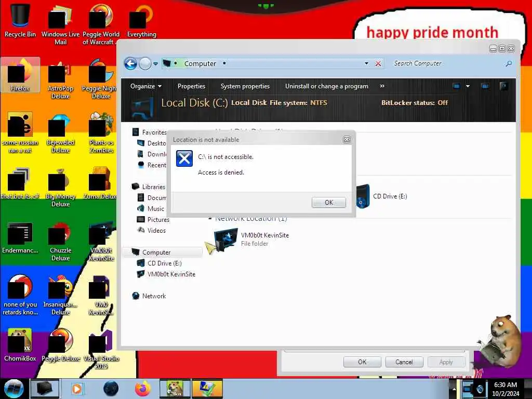Select the Insaniquarium Deluxe desktop icon

click(60, 295)
